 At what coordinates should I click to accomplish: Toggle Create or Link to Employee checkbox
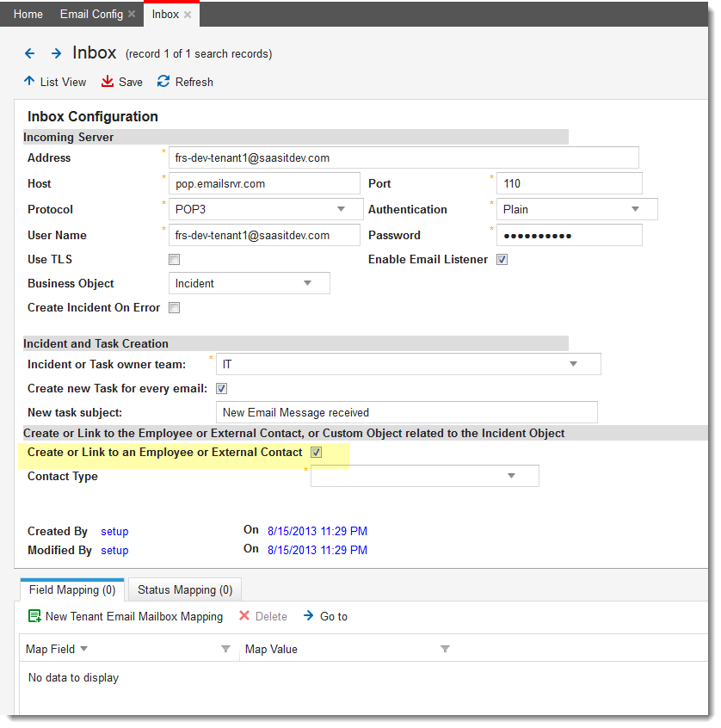point(316,453)
